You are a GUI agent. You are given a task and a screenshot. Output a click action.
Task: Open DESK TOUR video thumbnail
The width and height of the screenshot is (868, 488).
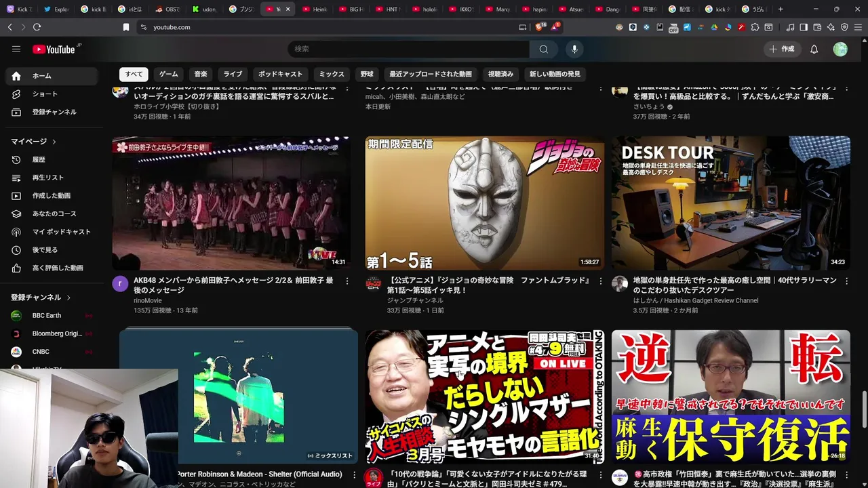(x=730, y=203)
